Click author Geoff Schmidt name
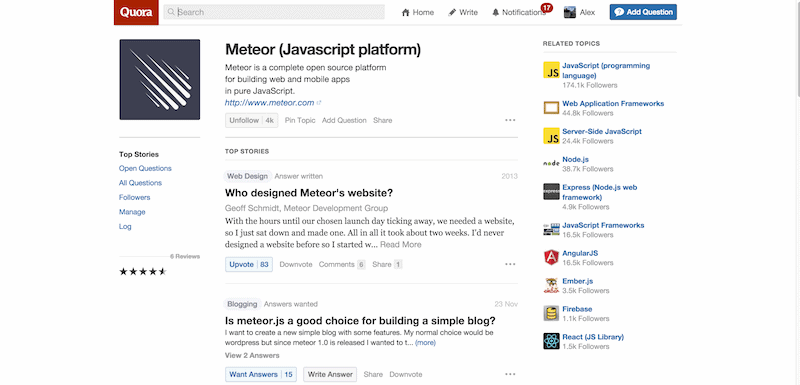Viewport: 800px width, 385px height. coord(252,208)
